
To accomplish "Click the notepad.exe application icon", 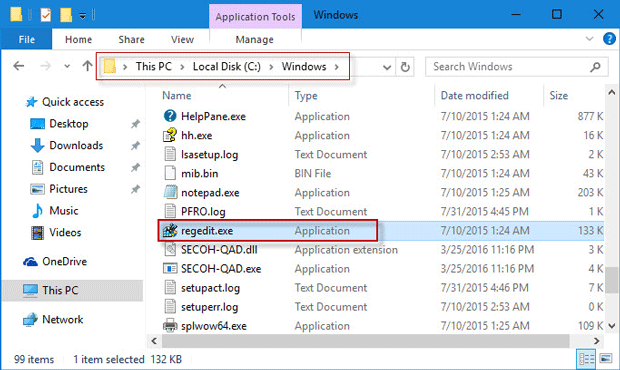I will [170, 192].
